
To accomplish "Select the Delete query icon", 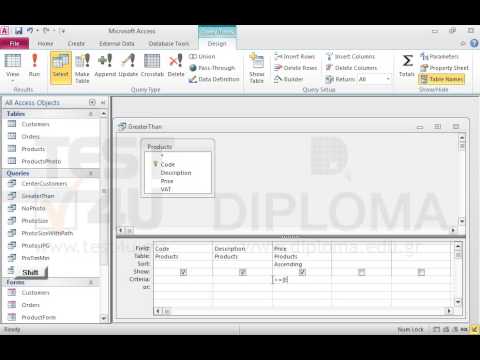I will 176,65.
